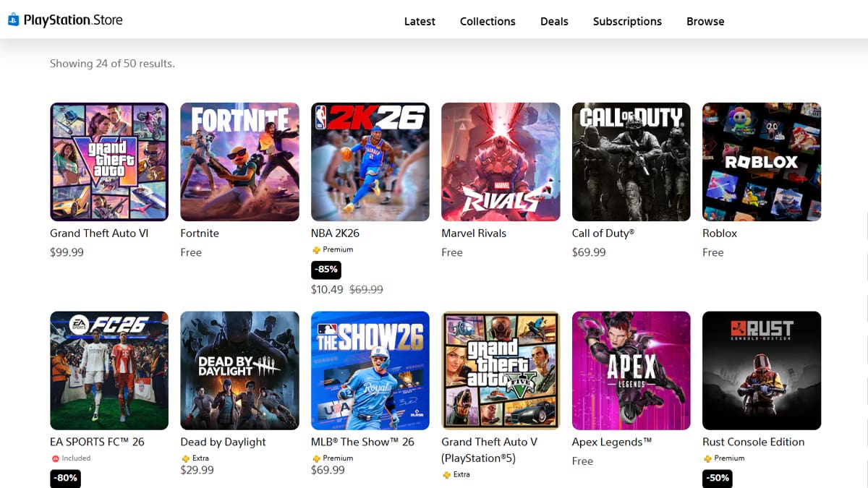Viewport: 868px width, 488px height.
Task: Click the Included icon under EA SPORTS FC 26
Action: 55,458
